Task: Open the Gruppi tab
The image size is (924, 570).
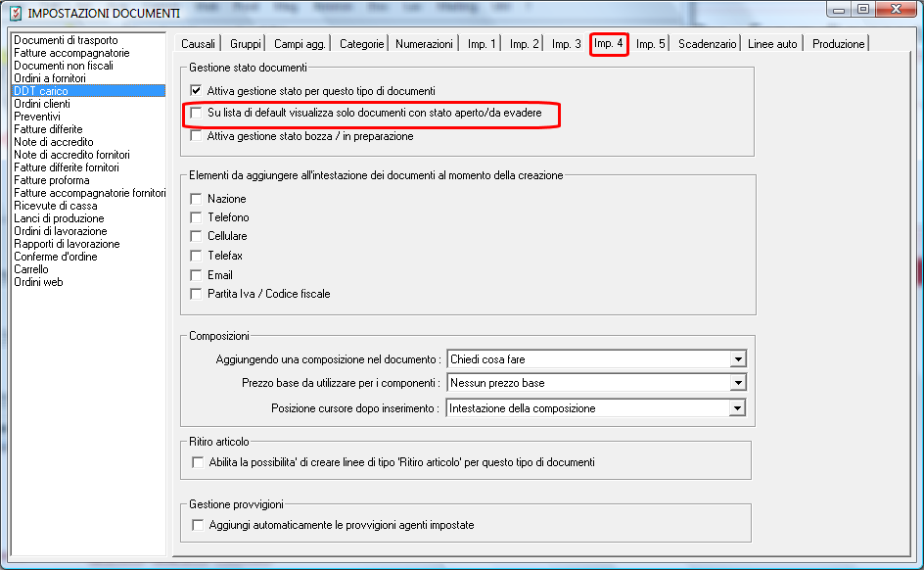Action: click(245, 44)
